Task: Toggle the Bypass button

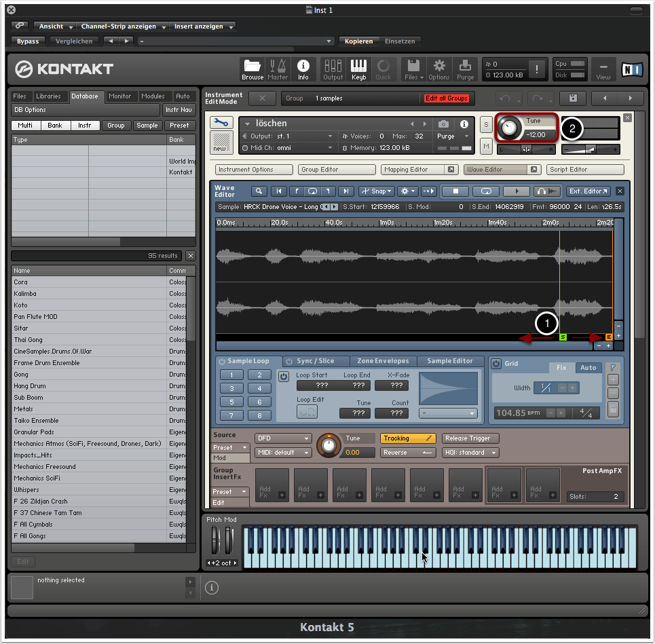Action: 28,41
